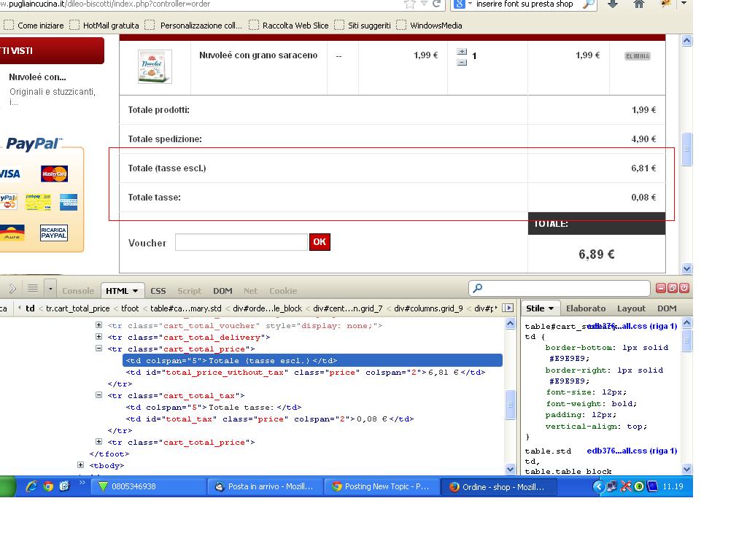Switch to the Elaborato side tab
This screenshot has width=747, height=560.
[586, 308]
